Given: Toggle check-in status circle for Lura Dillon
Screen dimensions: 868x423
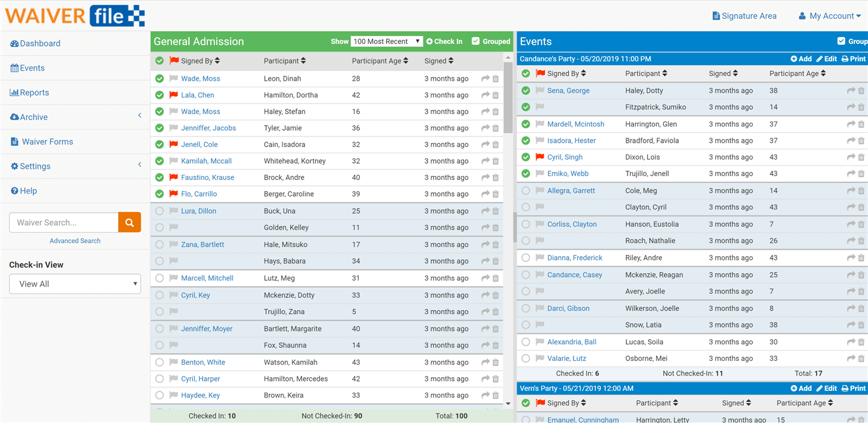Looking at the screenshot, I should click(159, 211).
